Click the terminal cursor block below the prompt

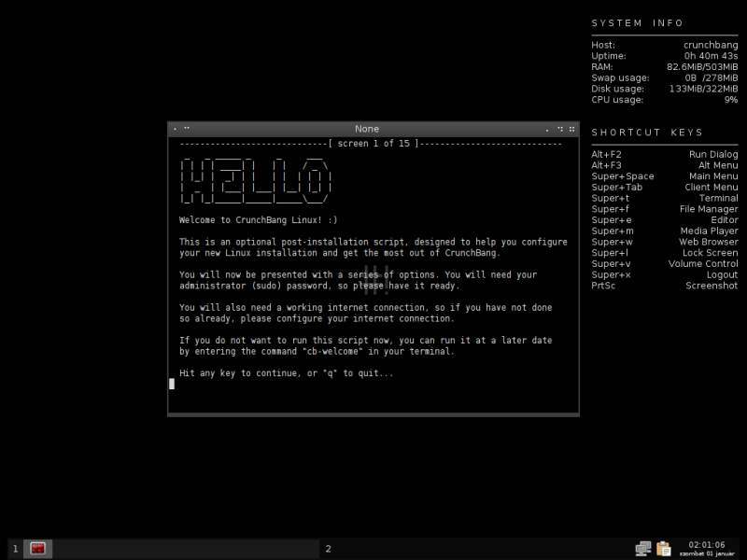click(172, 384)
